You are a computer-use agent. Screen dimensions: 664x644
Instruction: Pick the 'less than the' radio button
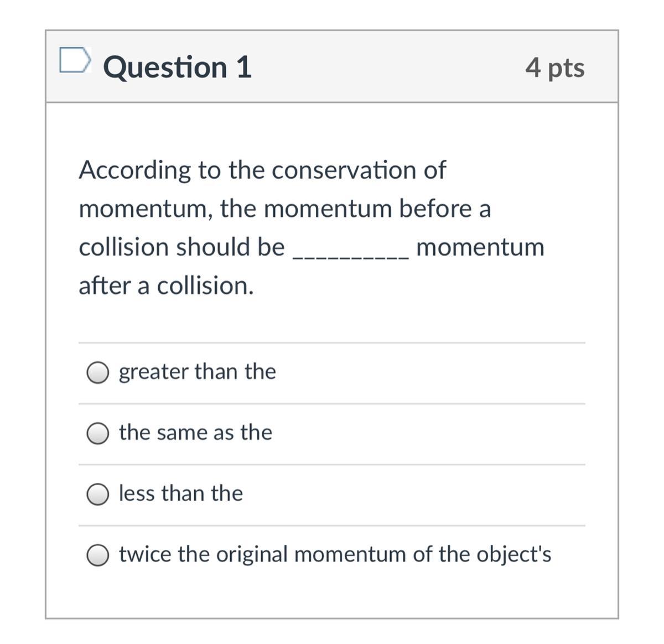97,494
